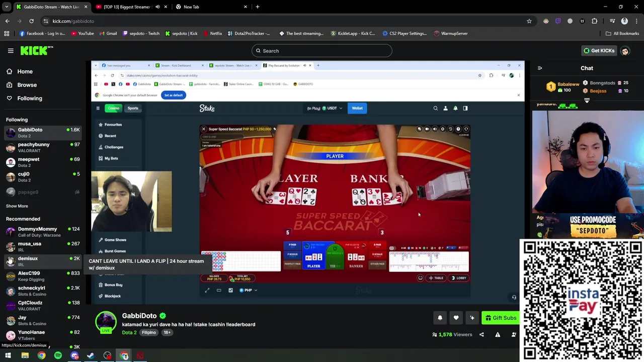Screen dimensions: 644x362
Task: Open the PHP currency dropdown below the game
Action: coord(248,290)
